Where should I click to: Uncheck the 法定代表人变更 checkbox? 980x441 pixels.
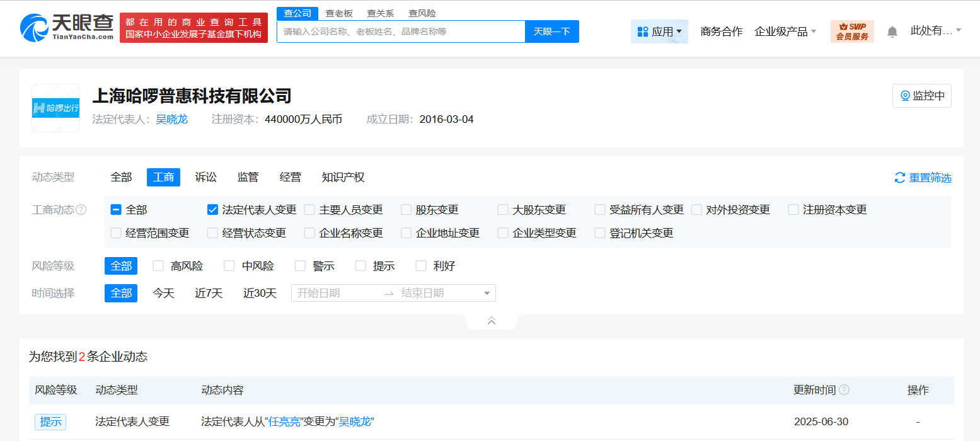212,210
